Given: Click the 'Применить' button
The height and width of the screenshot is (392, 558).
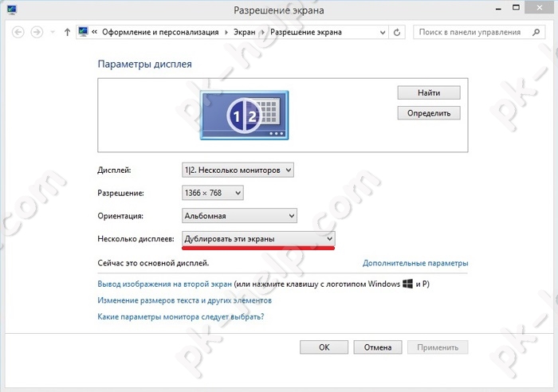Looking at the screenshot, I should coord(438,347).
